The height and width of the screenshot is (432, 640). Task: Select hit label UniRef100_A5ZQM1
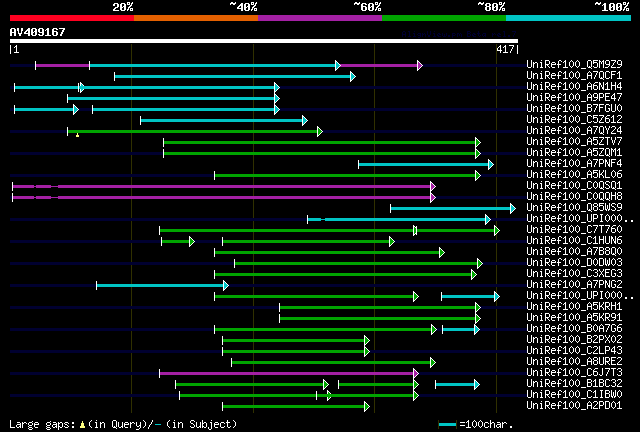pyautogui.click(x=574, y=152)
